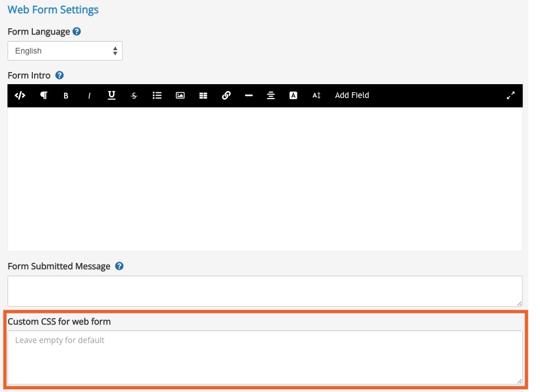Insert a hyperlink in the editor
540x392 pixels.
226,96
